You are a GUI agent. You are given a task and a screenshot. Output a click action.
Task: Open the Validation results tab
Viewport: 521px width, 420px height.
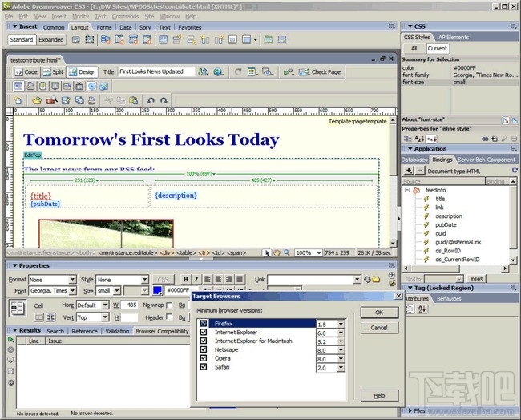pyautogui.click(x=117, y=331)
